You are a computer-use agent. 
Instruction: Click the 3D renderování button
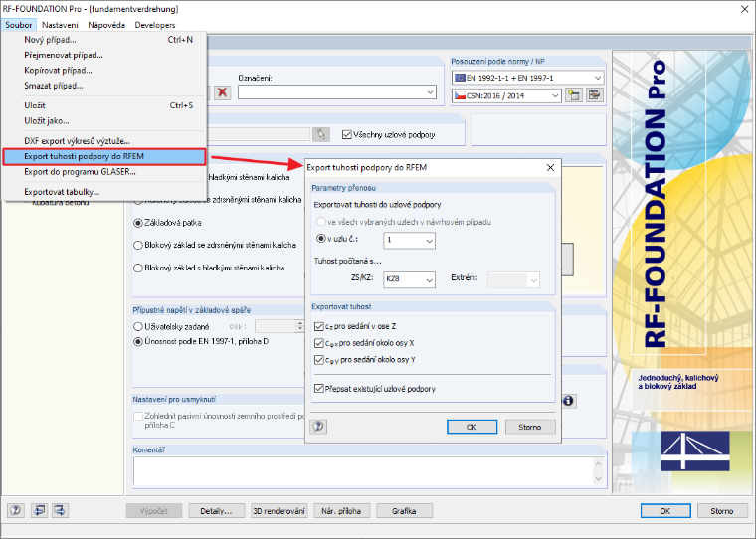[x=280, y=511]
